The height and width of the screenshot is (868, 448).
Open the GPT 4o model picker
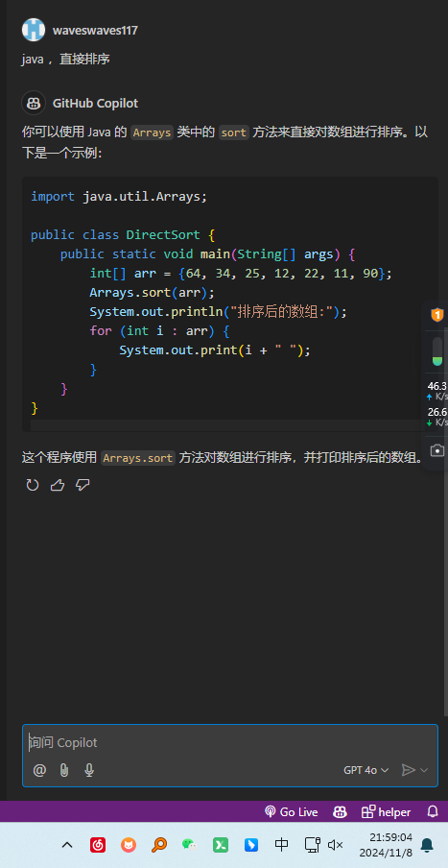pyautogui.click(x=366, y=770)
